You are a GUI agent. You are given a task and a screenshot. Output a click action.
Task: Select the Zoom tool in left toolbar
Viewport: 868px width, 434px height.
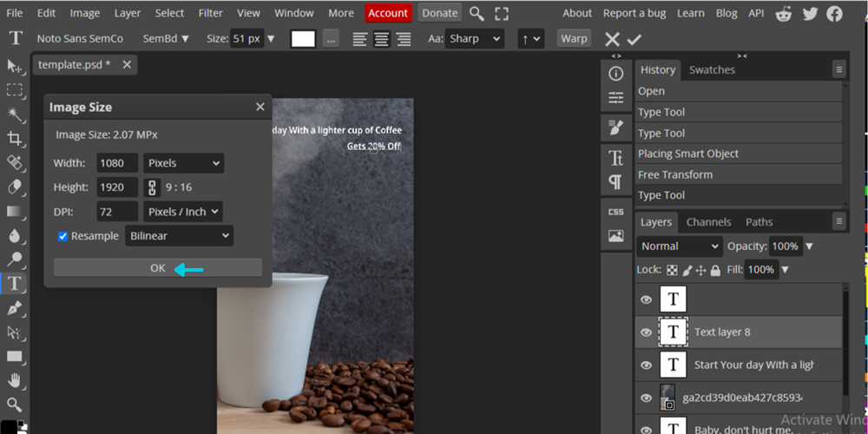15,404
